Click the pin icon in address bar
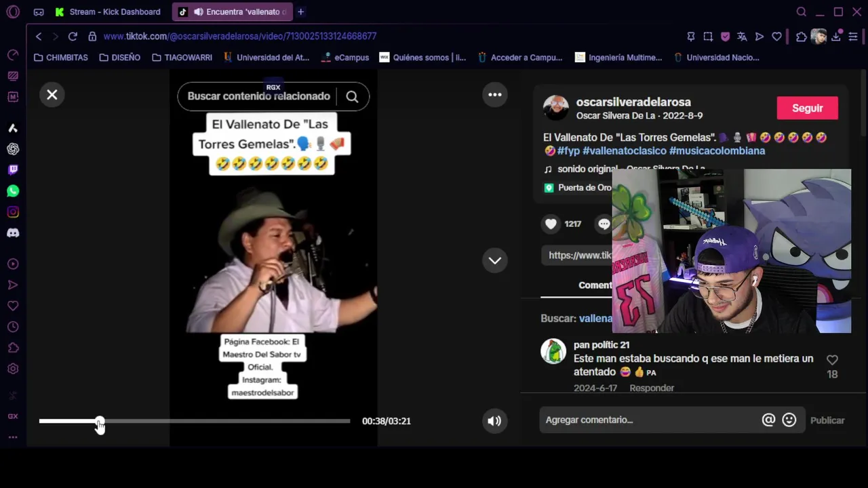 coord(691,37)
